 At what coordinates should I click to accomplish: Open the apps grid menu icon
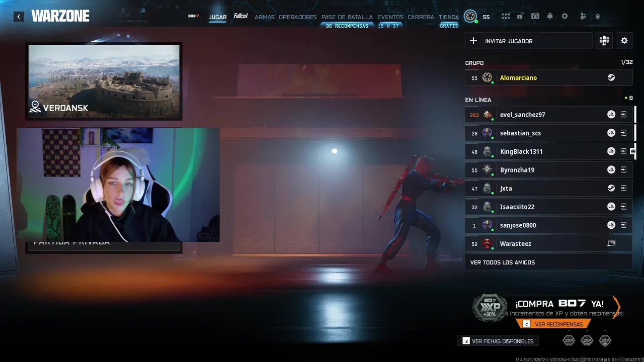pyautogui.click(x=506, y=17)
